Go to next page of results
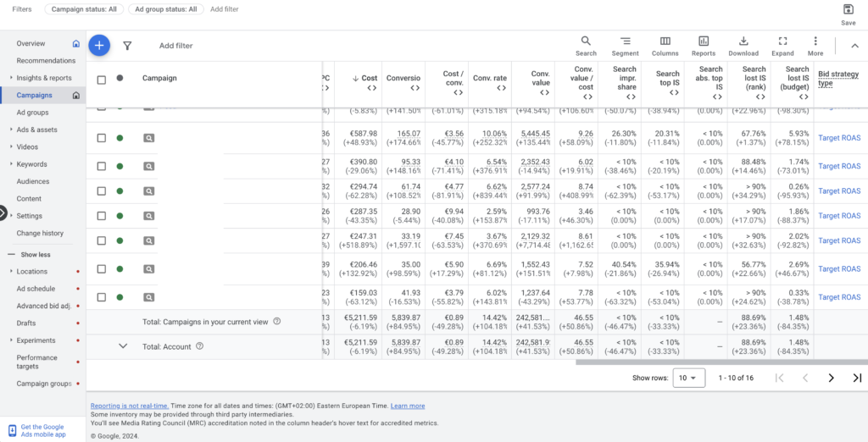 (831, 378)
